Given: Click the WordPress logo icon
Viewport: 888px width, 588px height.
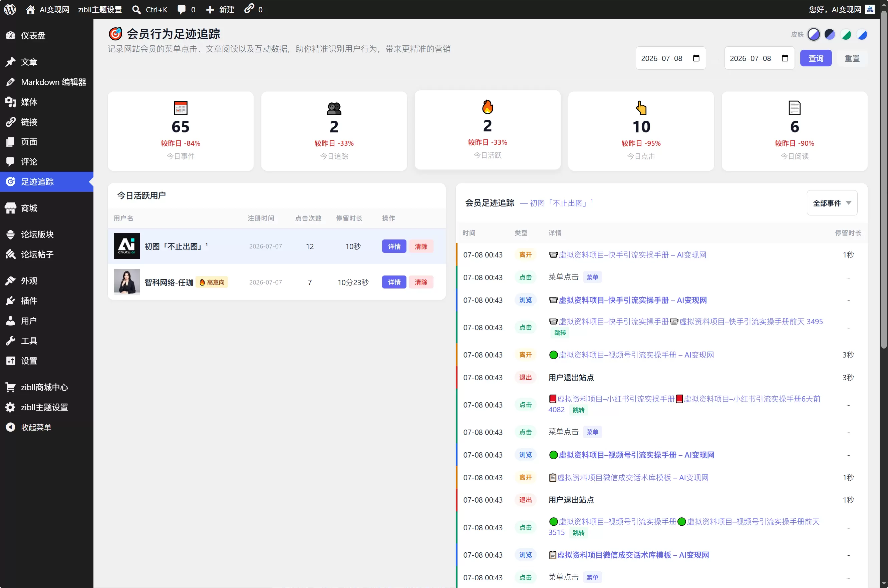Looking at the screenshot, I should pyautogui.click(x=10, y=9).
